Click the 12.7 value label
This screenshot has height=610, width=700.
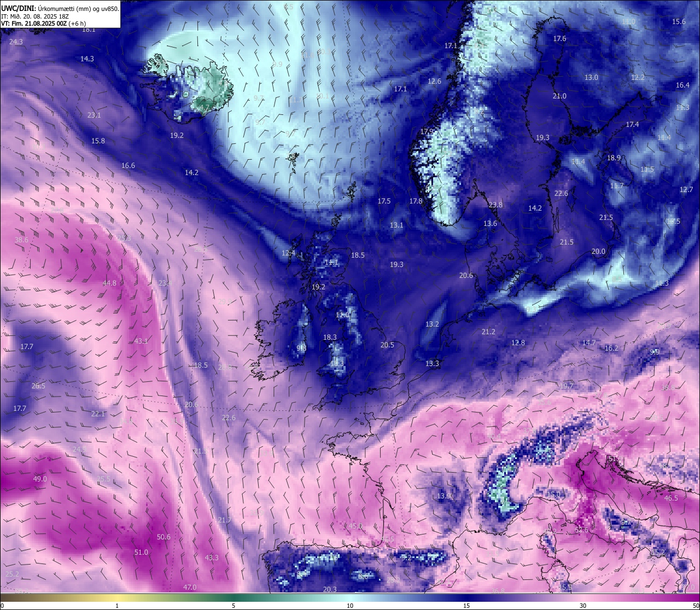[x=686, y=189]
